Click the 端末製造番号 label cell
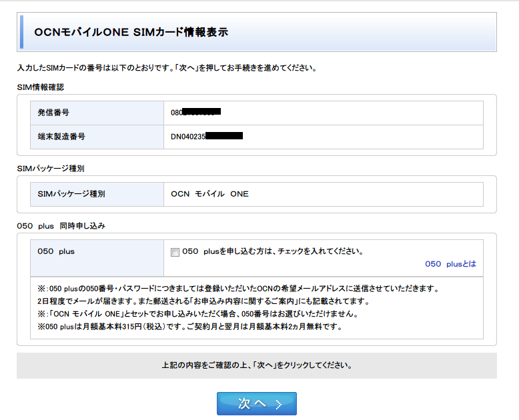Screen dimensions: 519x420 pyautogui.click(x=97, y=137)
